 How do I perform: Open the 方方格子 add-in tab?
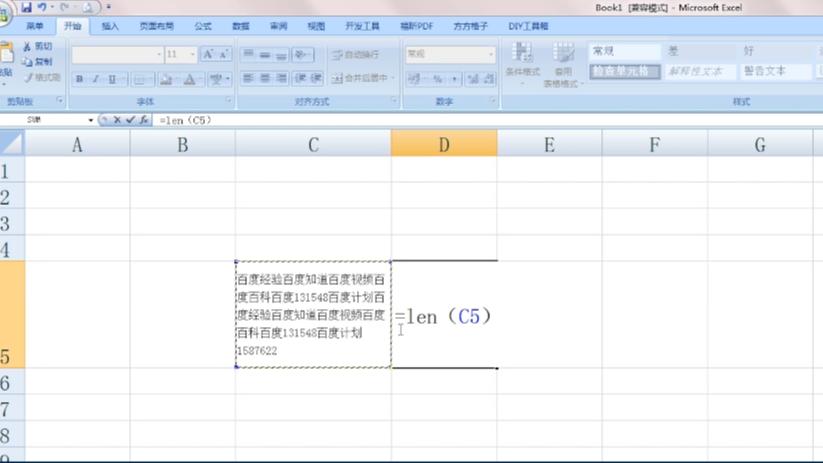click(x=470, y=26)
